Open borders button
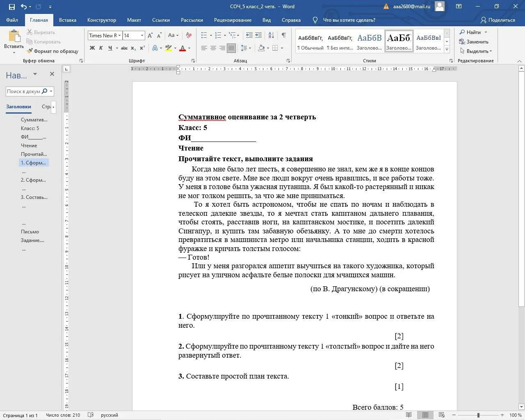 275,48
